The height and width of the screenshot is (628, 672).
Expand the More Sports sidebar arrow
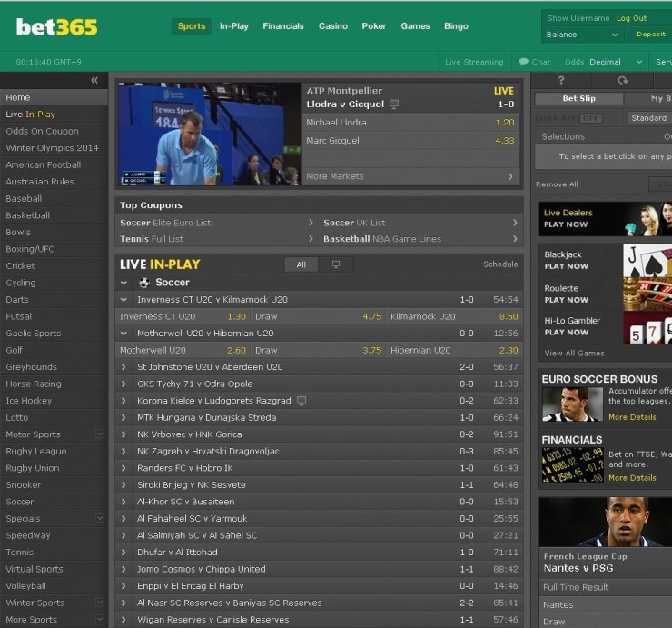[99, 619]
